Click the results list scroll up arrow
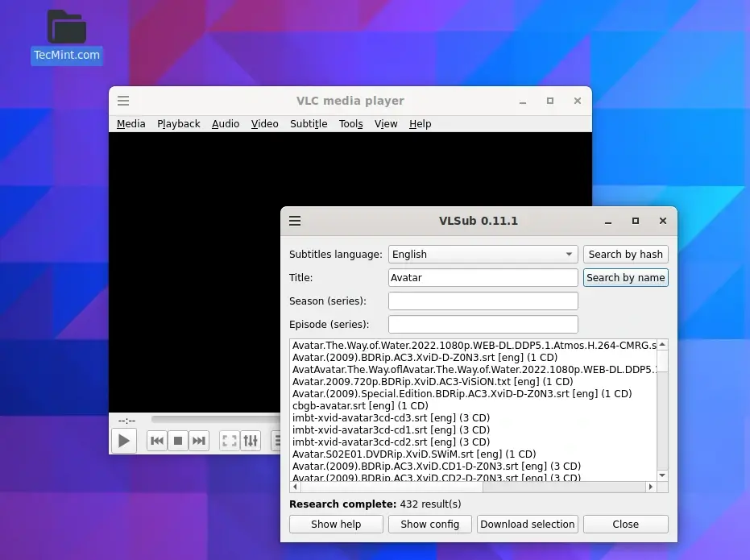The width and height of the screenshot is (750, 560). click(662, 344)
